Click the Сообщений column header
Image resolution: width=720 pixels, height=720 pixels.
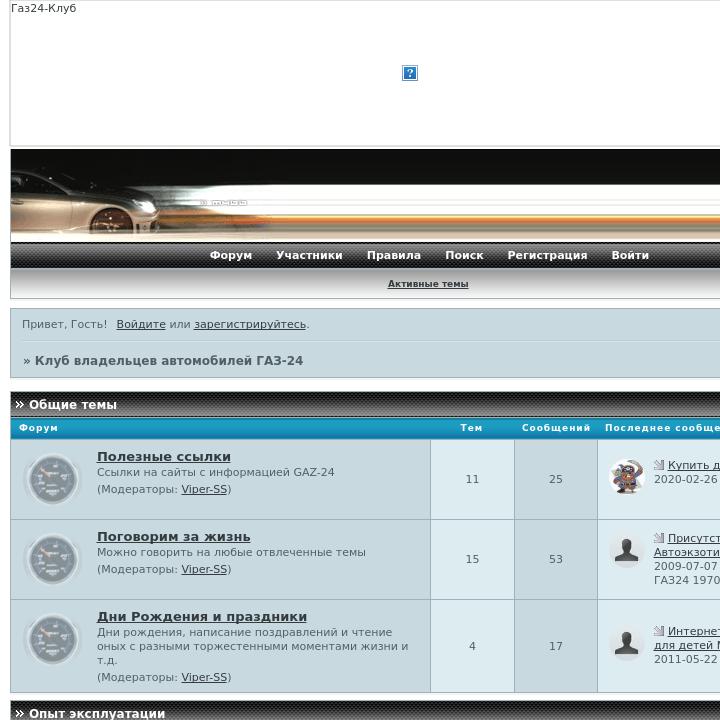pos(556,428)
